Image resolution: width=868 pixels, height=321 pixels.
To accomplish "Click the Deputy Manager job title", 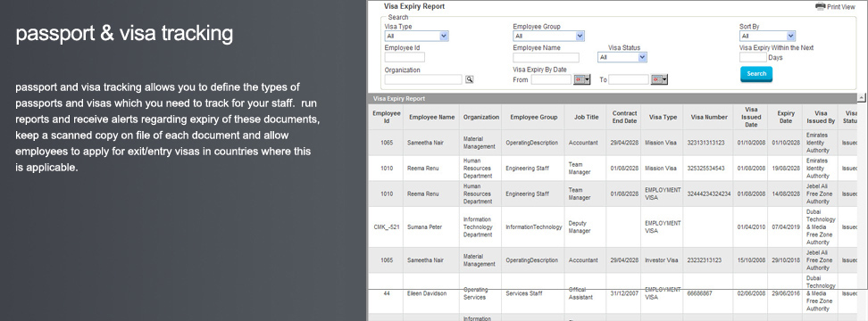I will click(579, 227).
